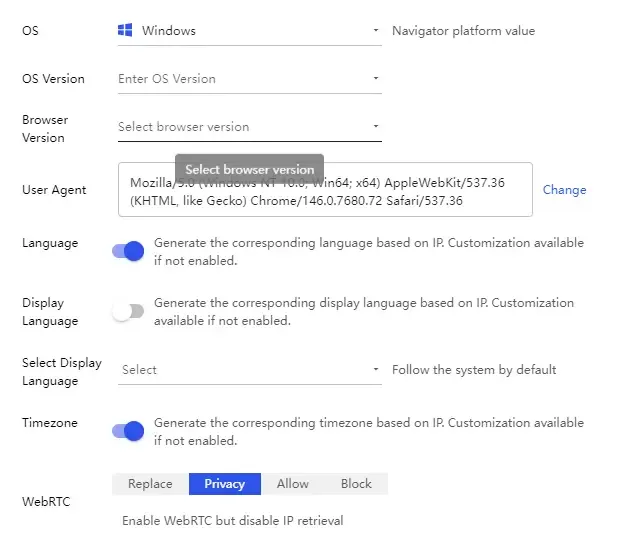Click the Display Language caret arrow
The width and height of the screenshot is (625, 545).
(x=376, y=370)
